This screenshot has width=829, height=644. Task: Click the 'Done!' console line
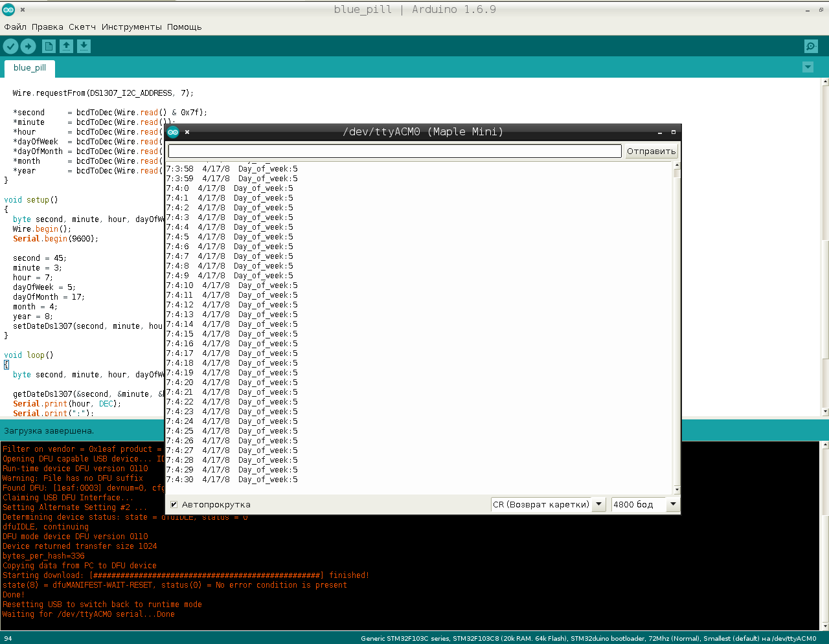point(14,595)
